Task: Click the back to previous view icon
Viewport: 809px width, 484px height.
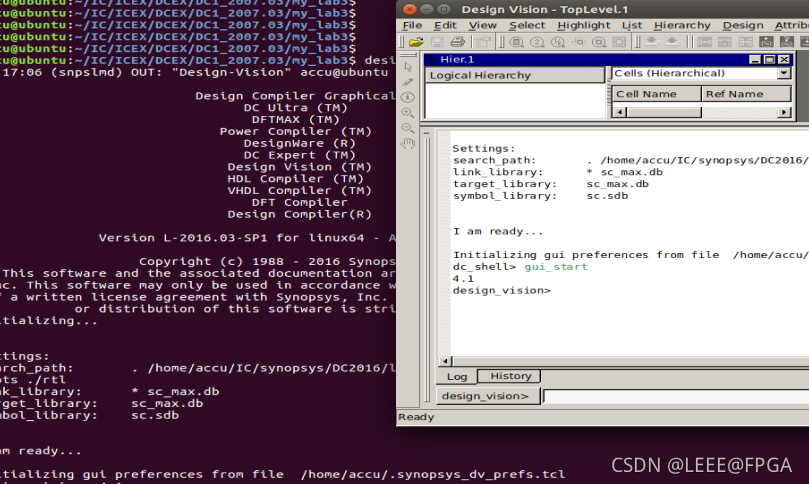Action: pos(578,42)
